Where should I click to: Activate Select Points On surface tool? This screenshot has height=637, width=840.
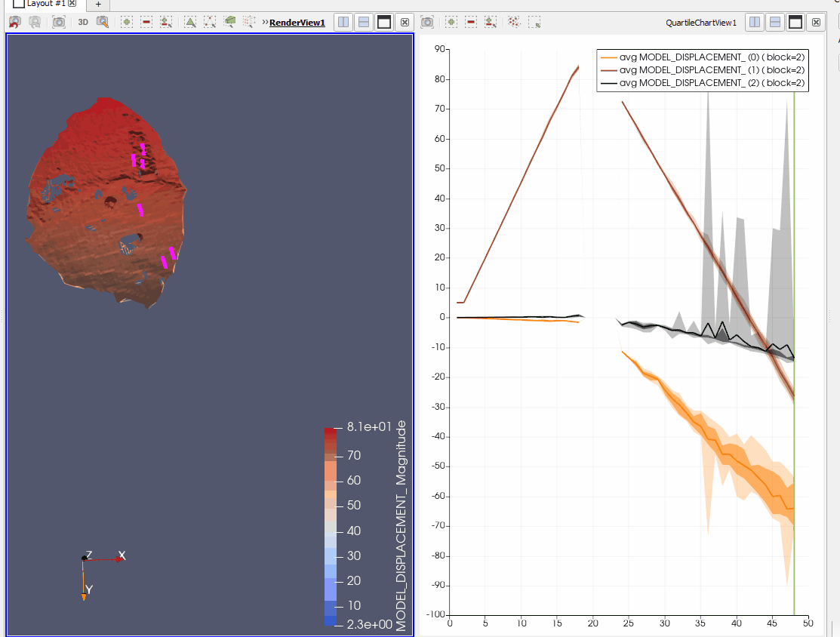(x=210, y=23)
